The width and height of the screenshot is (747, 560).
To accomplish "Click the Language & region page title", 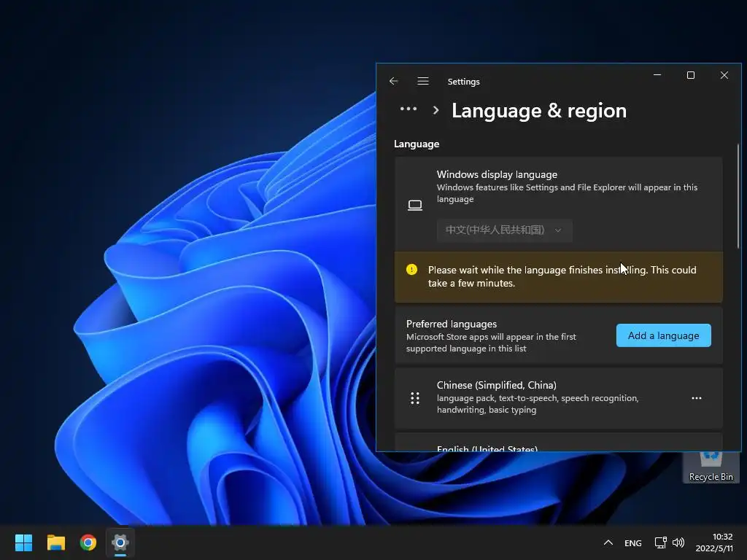I will click(x=539, y=111).
